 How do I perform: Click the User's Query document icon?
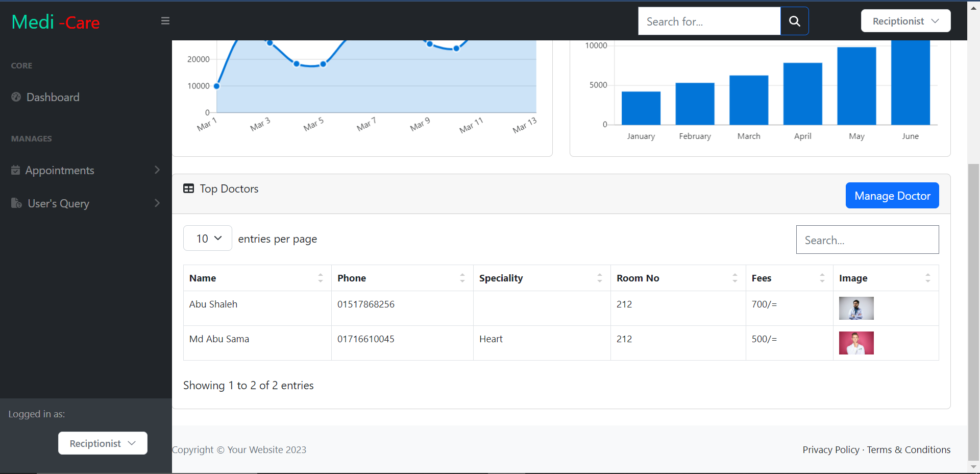coord(16,203)
